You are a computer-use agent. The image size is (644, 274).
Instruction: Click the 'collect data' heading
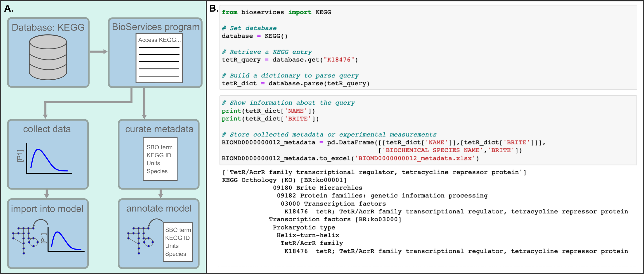click(47, 129)
